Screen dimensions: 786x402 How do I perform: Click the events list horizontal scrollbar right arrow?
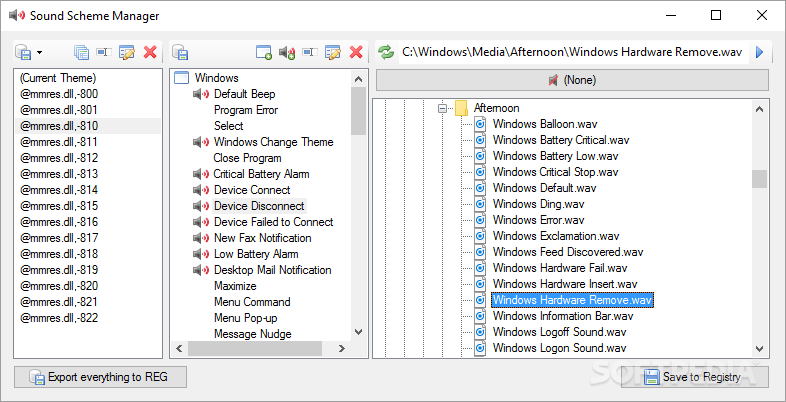(x=342, y=348)
